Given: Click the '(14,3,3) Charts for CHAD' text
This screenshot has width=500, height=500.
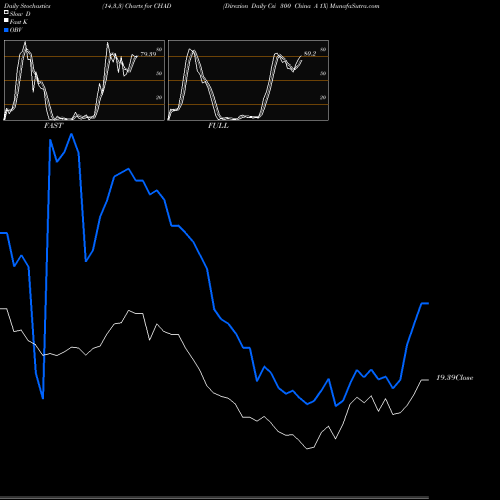Looking at the screenshot, I should tap(137, 6).
